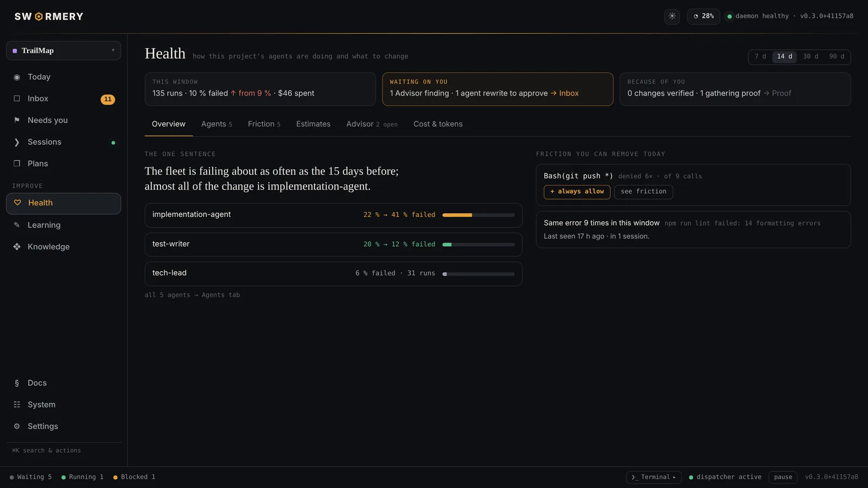
Task: Select the 30 d time window
Action: click(x=810, y=56)
